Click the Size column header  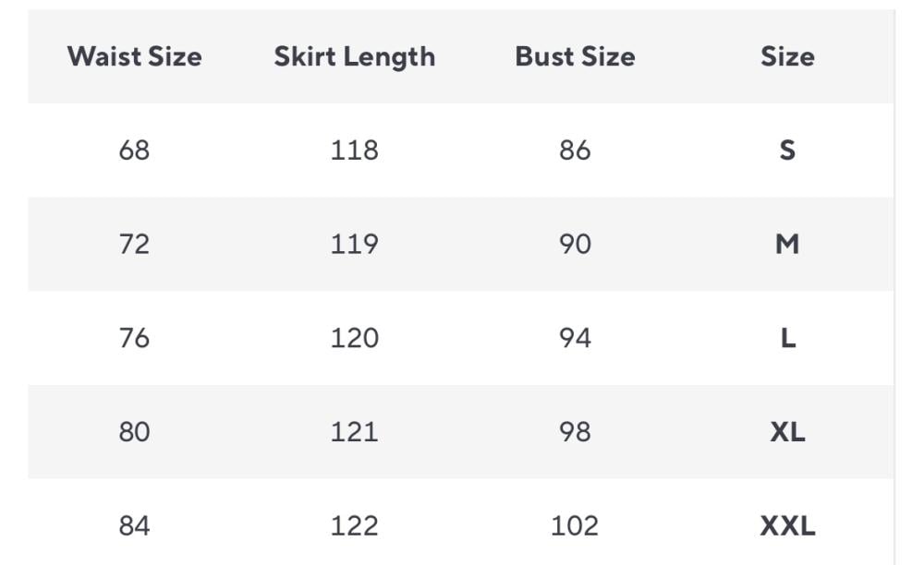[787, 56]
